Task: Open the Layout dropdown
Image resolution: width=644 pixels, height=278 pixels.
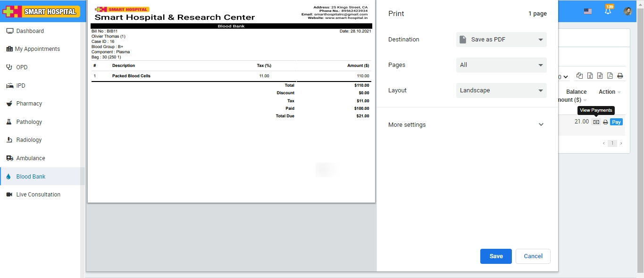Action: tap(501, 90)
